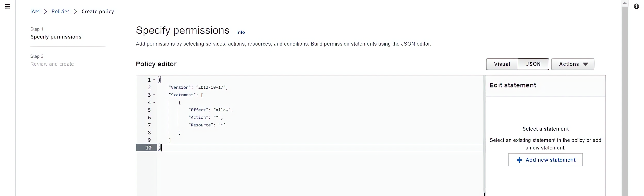Click Add new statement button
This screenshot has height=196, width=644.
(x=545, y=160)
